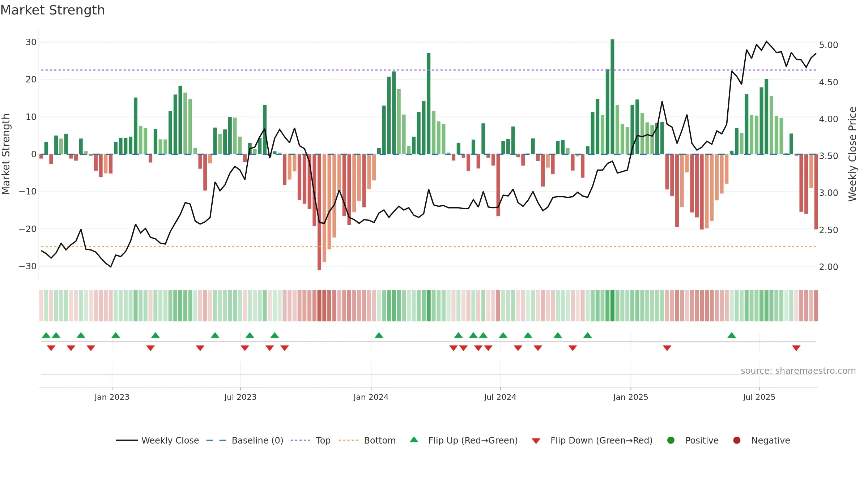This screenshot has width=868, height=488.
Task: Click the 2.00 price tick label
Action: click(828, 267)
